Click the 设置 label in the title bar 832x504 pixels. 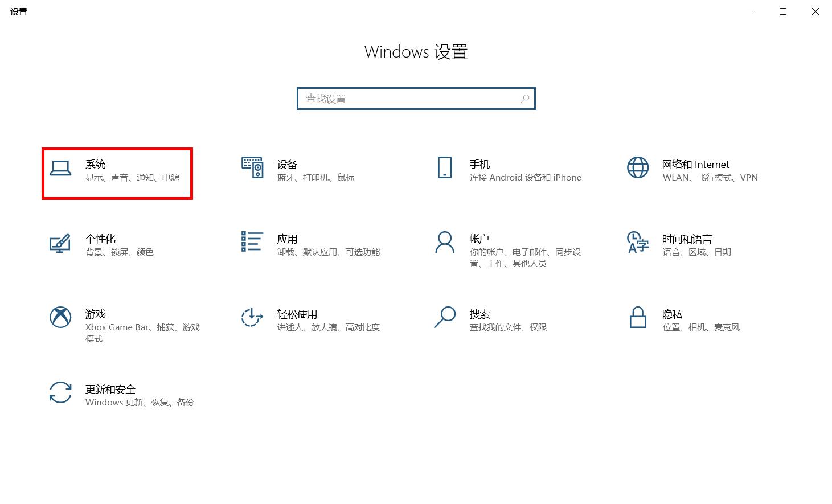(x=18, y=11)
